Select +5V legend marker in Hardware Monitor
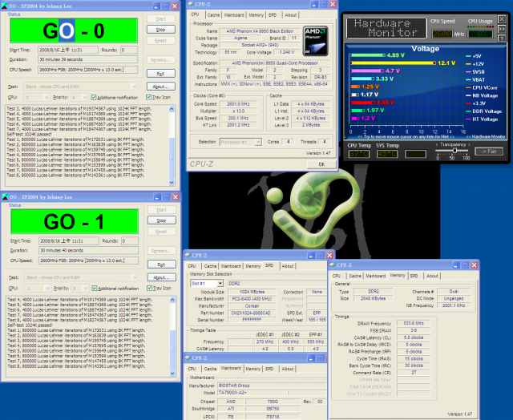Viewport: 513px width, 420px height. [x=468, y=56]
